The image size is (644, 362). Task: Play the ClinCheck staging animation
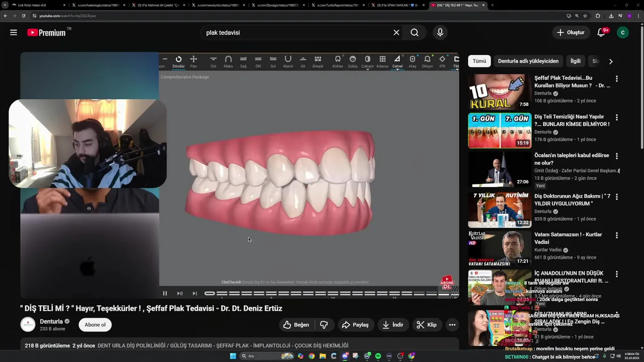tap(180, 294)
